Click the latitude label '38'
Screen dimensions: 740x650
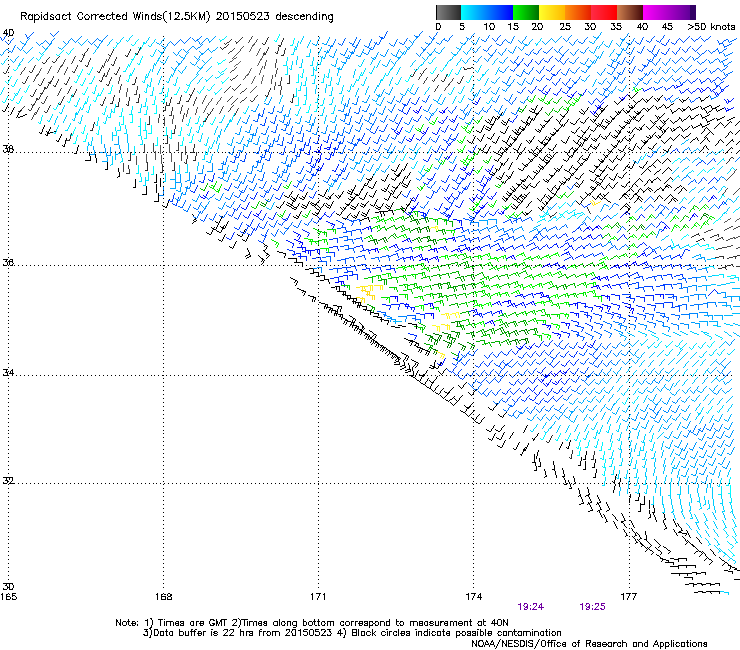[8, 150]
